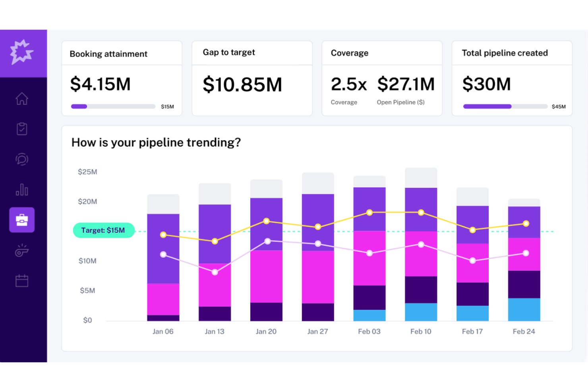The height and width of the screenshot is (392, 588).
Task: Click the Feb 03 axis label
Action: coord(369,332)
